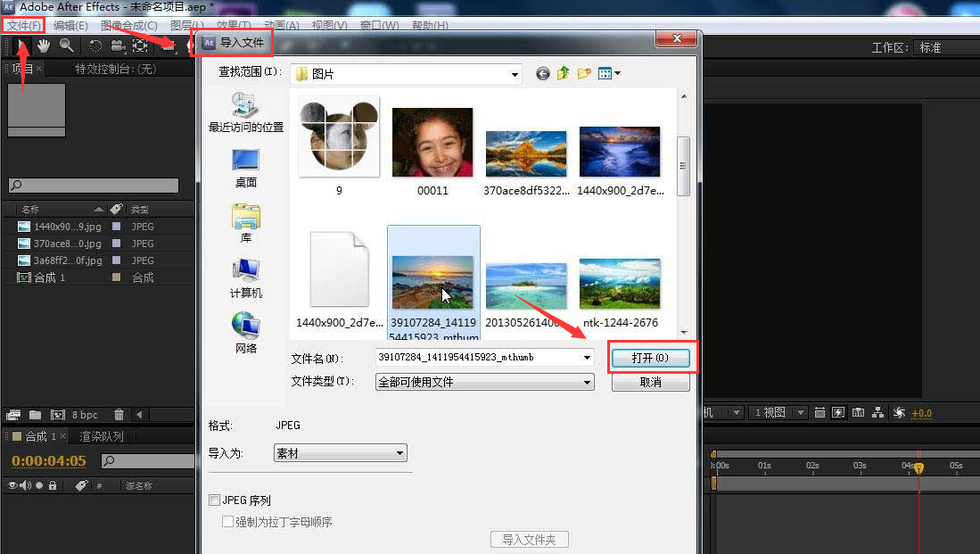Toggle pixel aspect ratio correction
Screen dimensions: 980x554
(x=819, y=413)
